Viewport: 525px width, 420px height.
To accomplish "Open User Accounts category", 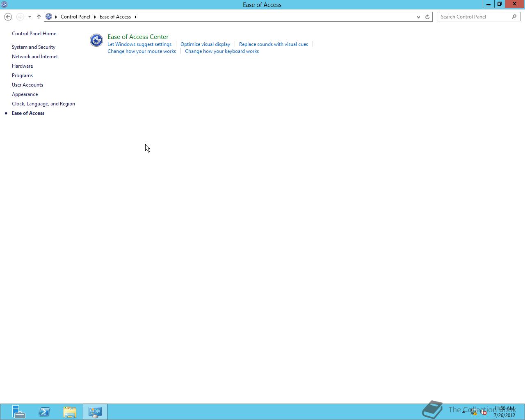I will [x=27, y=85].
